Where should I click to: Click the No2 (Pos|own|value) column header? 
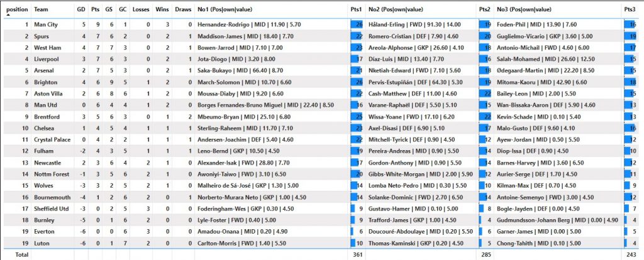(x=397, y=9)
